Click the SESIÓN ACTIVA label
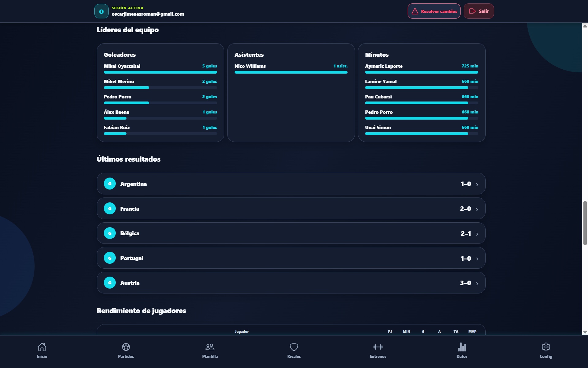 coord(127,8)
